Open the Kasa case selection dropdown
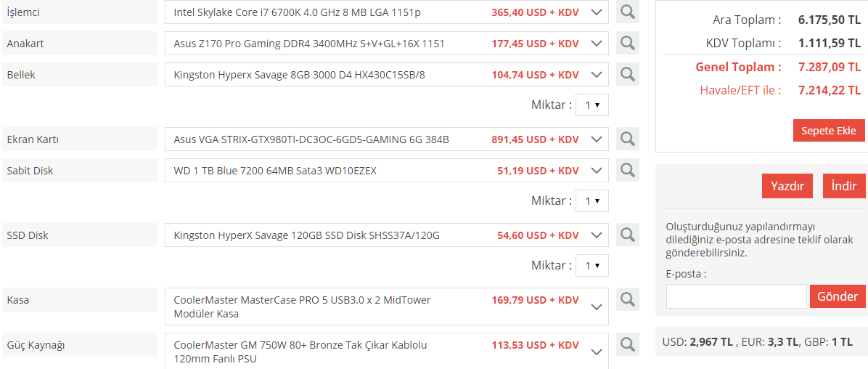868x369 pixels. (x=597, y=307)
